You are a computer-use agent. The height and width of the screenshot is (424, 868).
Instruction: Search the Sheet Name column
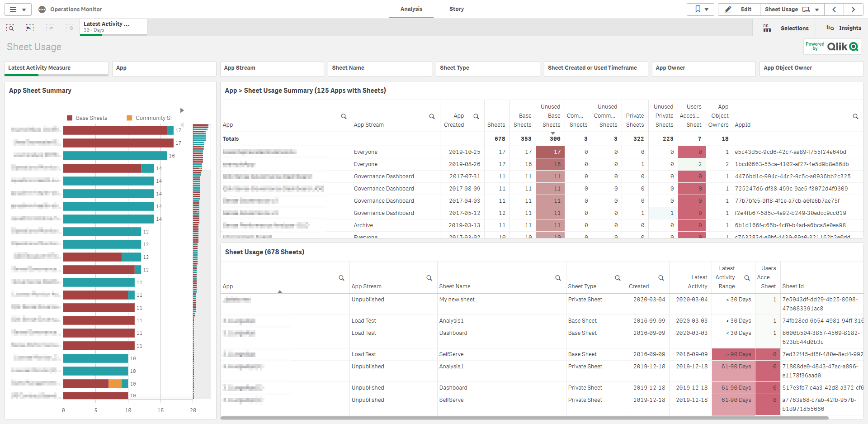(558, 278)
